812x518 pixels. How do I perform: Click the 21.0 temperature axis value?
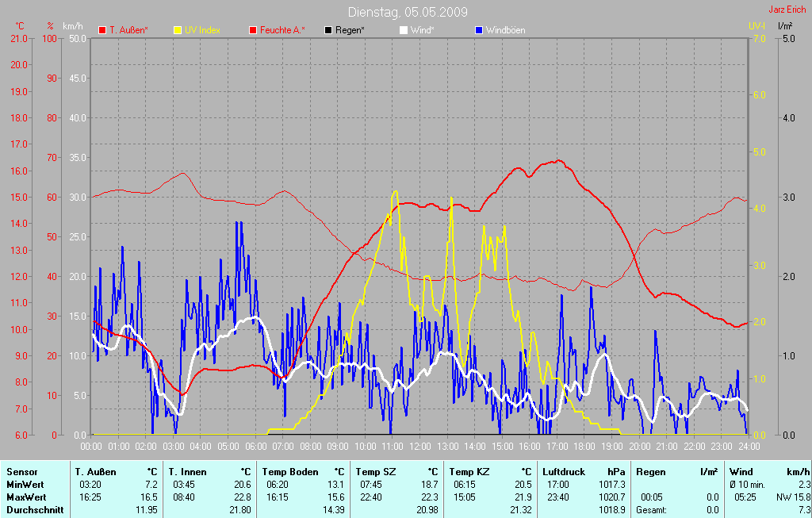[19, 38]
